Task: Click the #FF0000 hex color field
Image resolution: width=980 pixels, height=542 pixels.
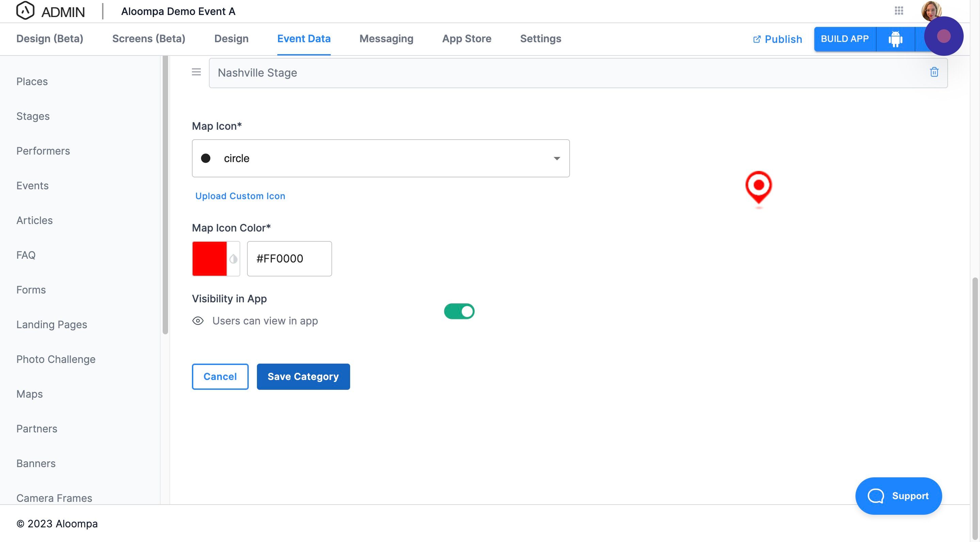Action: click(289, 259)
